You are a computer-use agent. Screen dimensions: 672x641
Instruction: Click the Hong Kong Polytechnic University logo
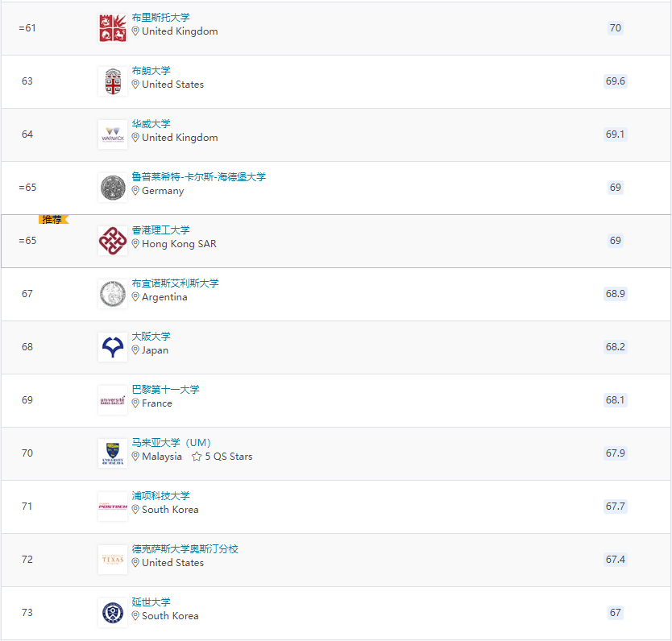coord(112,241)
